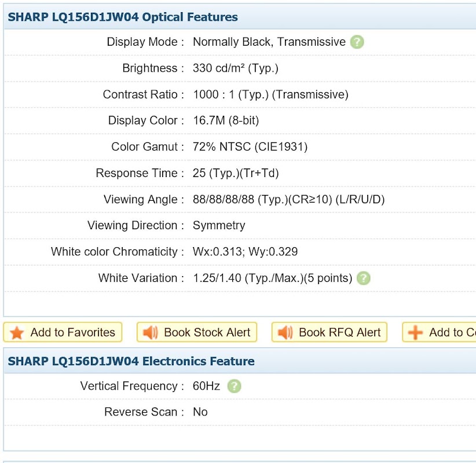Image resolution: width=476 pixels, height=463 pixels.
Task: Click the Book Stock Alert button label
Action: pyautogui.click(x=207, y=332)
